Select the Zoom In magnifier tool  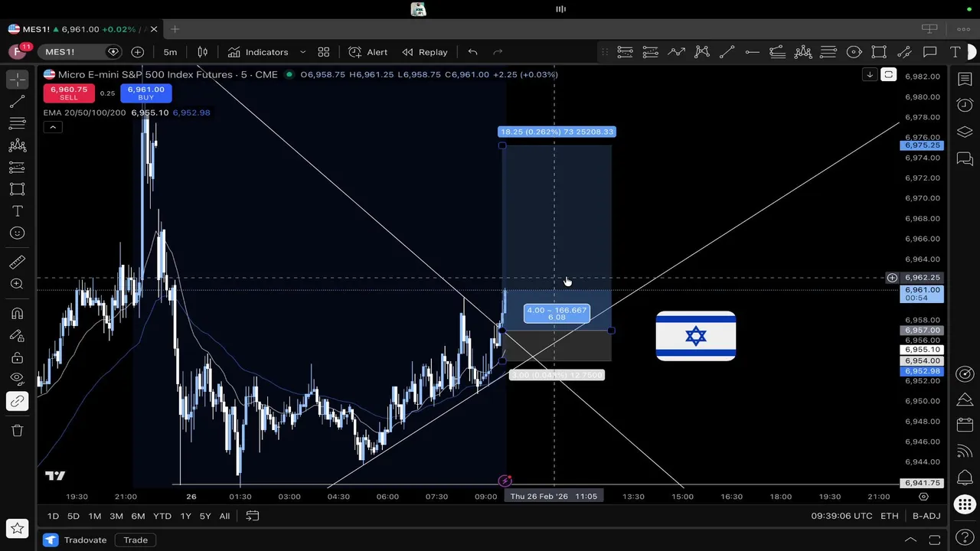tap(18, 284)
